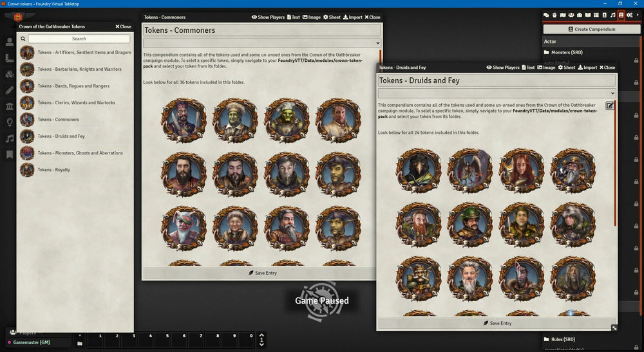This screenshot has height=352, width=644.
Task: Open Tokens - Royalty entry in compendium list
Action: (x=53, y=170)
